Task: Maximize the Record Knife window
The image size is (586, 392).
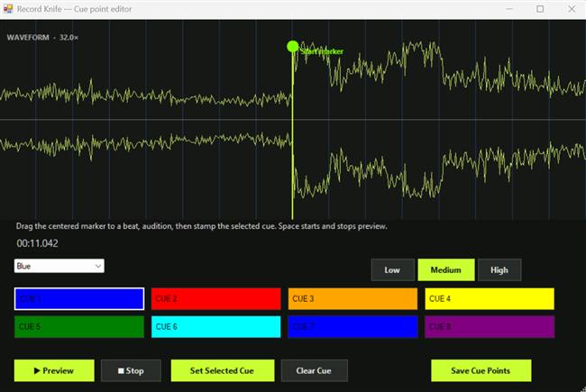Action: pos(540,9)
